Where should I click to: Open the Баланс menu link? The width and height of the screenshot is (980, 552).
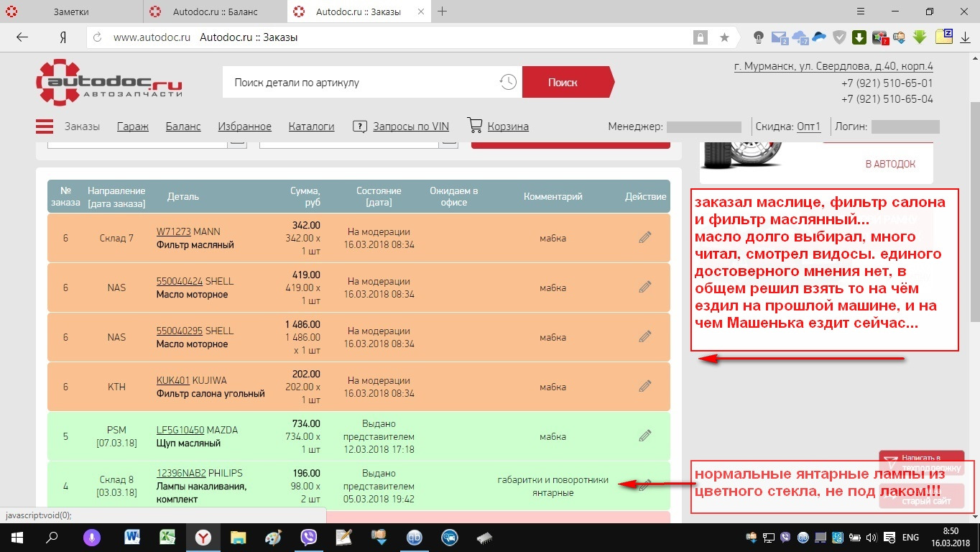(x=183, y=126)
